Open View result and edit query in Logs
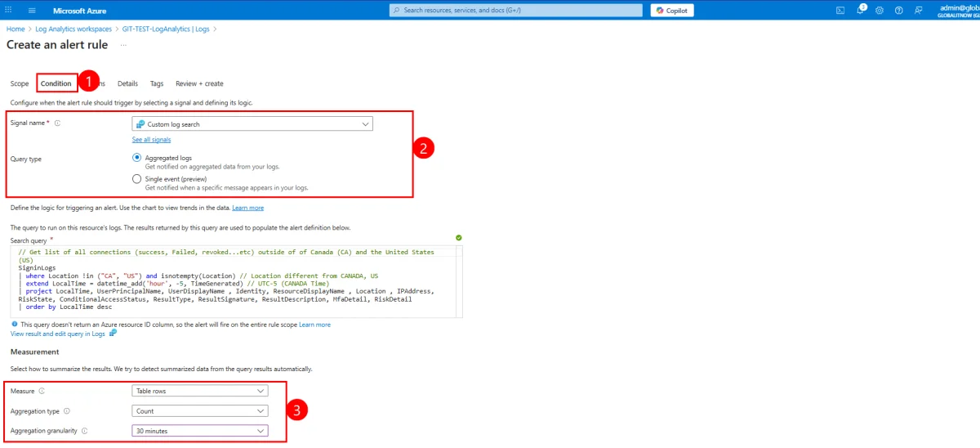980x448 pixels. tap(59, 334)
